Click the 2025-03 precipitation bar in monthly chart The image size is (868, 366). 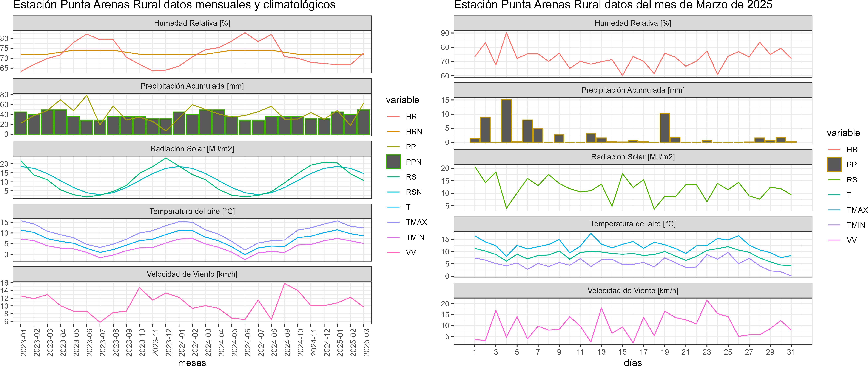tap(364, 122)
